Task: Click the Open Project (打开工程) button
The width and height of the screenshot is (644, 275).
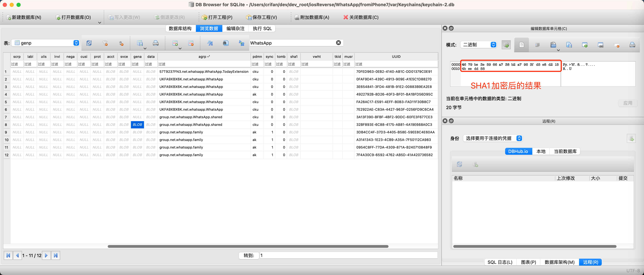Action: point(217,17)
